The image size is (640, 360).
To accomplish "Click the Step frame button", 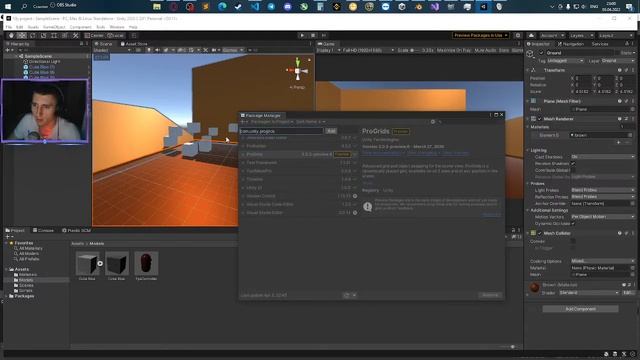I will click(324, 36).
